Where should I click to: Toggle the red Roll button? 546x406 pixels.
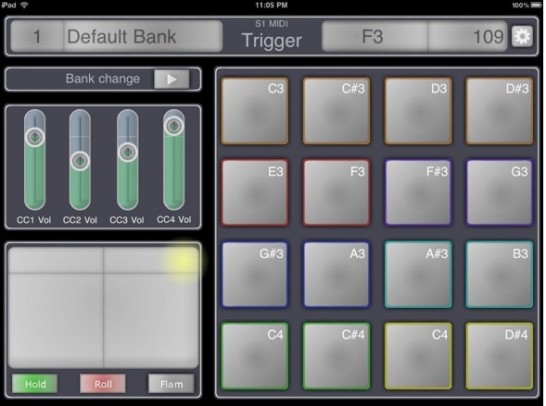coord(103,384)
